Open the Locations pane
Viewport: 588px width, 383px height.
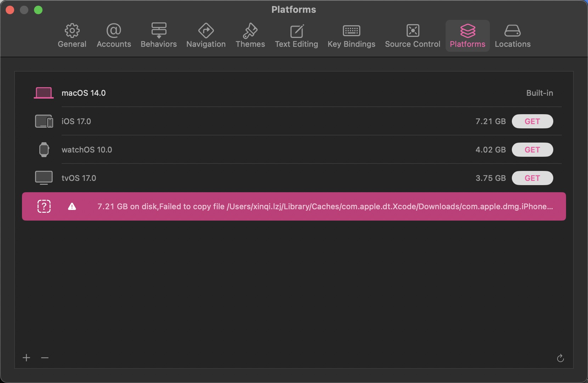pyautogui.click(x=513, y=36)
